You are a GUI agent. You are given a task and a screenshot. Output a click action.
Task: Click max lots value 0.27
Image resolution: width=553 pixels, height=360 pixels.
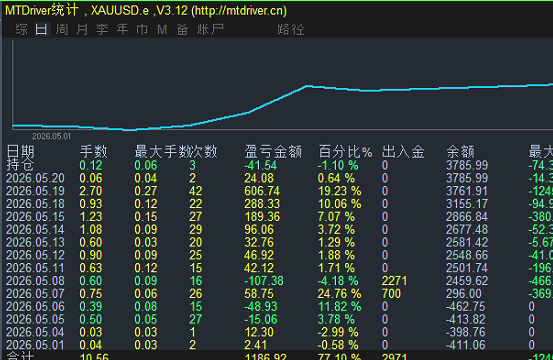pos(146,191)
